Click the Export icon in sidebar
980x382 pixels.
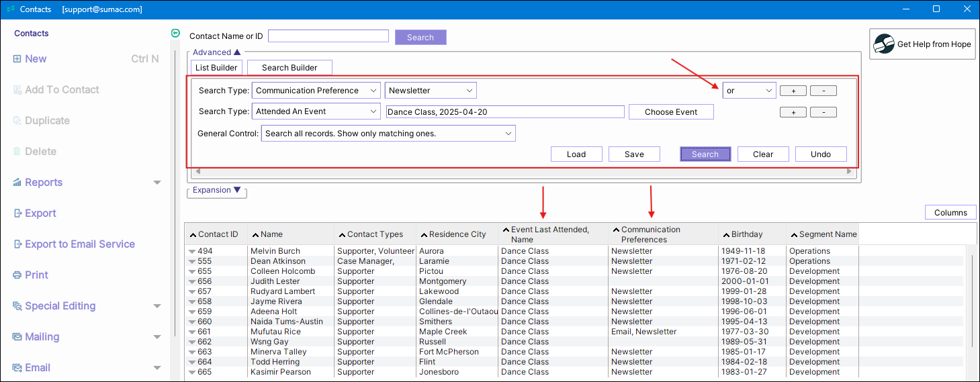(x=17, y=213)
